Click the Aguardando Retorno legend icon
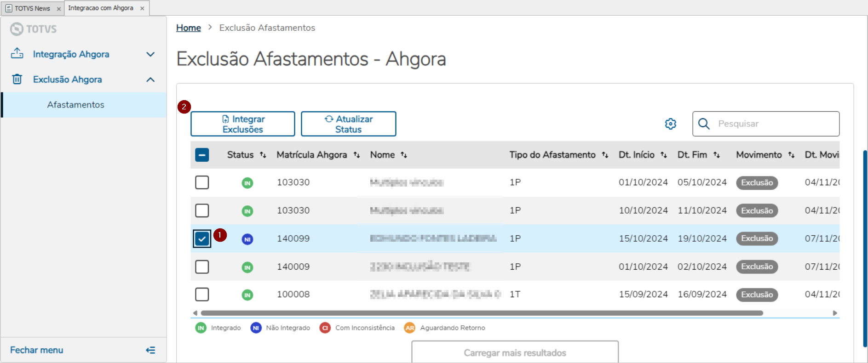The height and width of the screenshot is (363, 868). pos(410,328)
